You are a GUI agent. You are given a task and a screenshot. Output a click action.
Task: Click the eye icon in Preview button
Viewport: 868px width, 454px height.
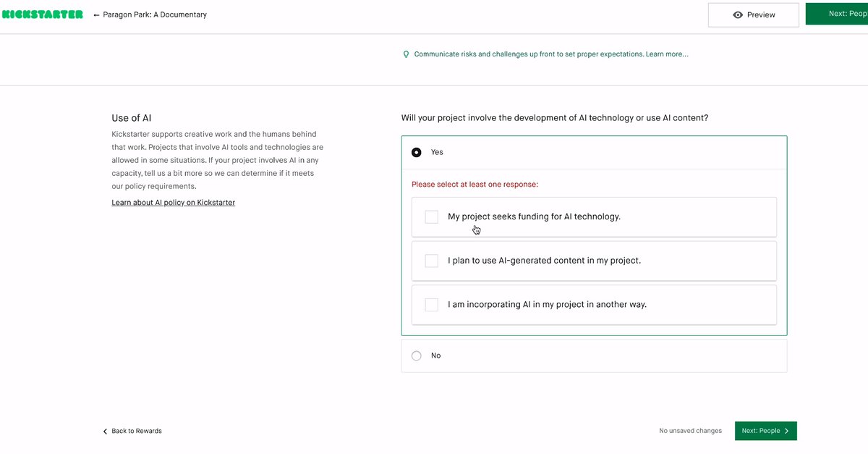(x=738, y=15)
